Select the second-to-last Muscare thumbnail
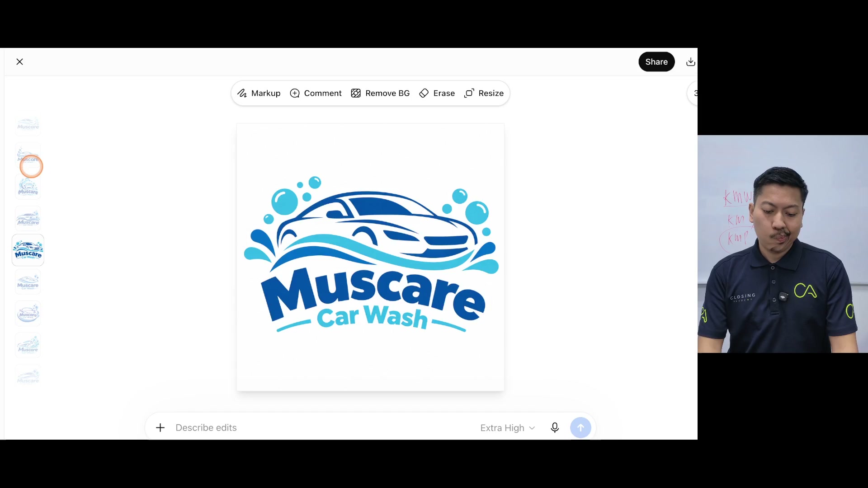 [28, 345]
